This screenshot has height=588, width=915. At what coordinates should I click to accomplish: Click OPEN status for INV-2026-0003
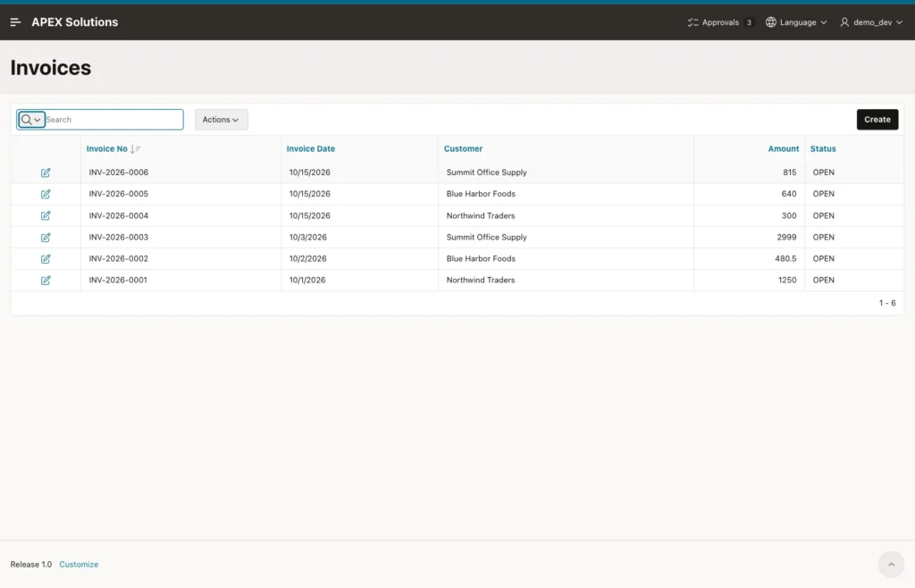click(x=823, y=237)
